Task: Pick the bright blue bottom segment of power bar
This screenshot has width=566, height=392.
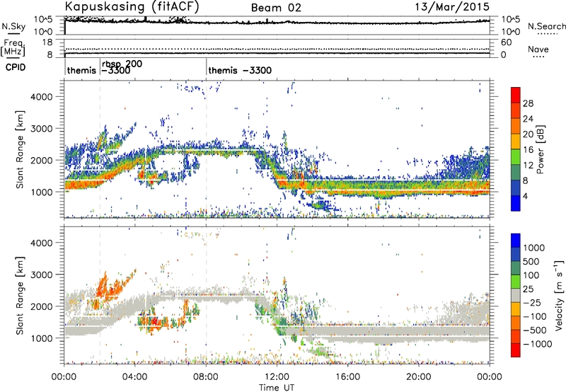Action: (x=516, y=204)
